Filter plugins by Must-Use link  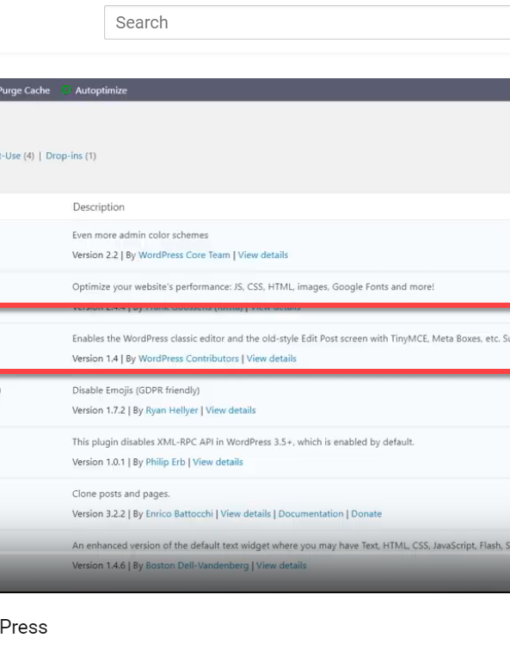click(10, 156)
